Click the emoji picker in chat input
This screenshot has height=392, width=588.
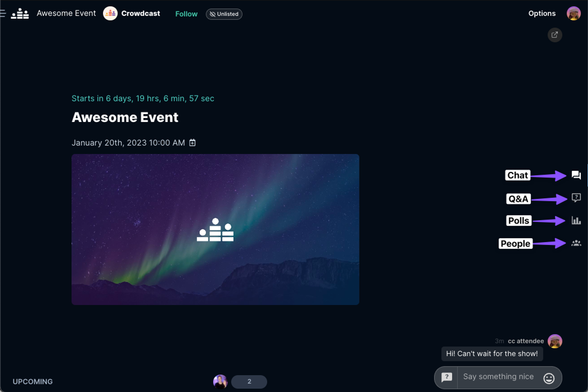[549, 377]
